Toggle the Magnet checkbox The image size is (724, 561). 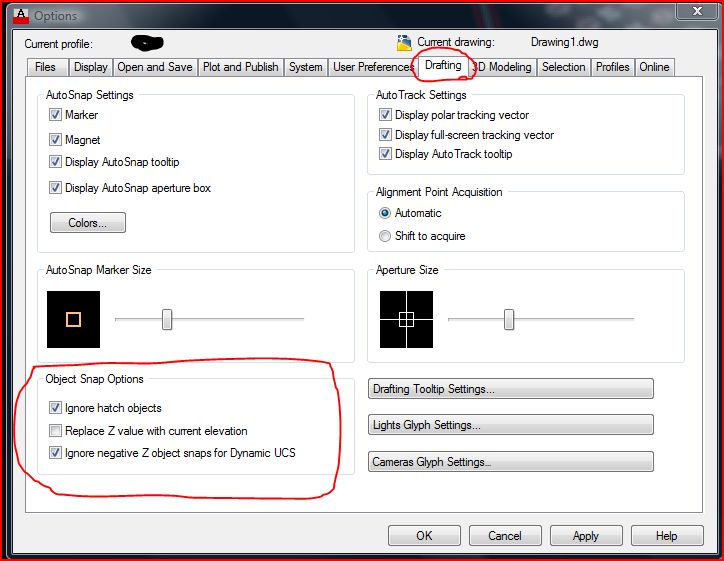coord(55,139)
